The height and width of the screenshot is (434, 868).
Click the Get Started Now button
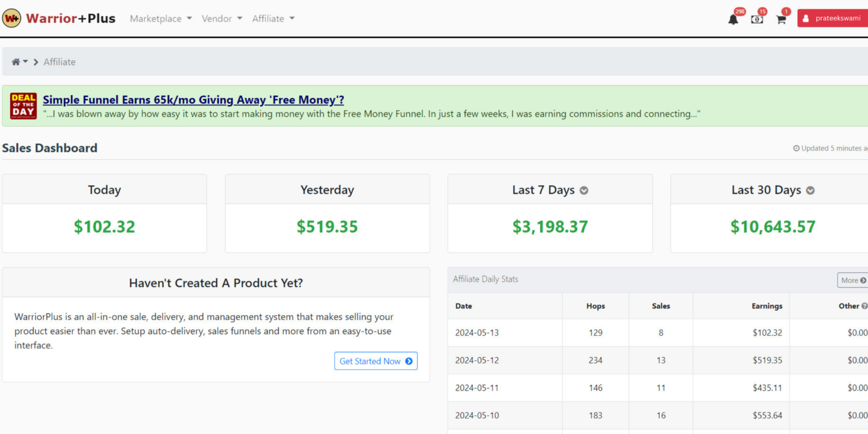tap(376, 361)
